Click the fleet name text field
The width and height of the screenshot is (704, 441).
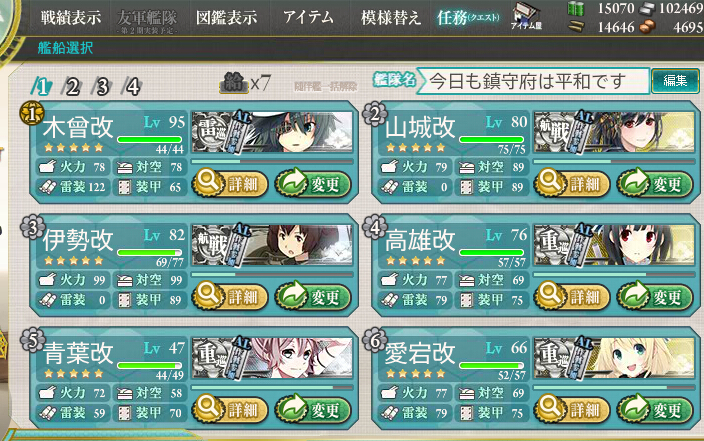[x=533, y=81]
